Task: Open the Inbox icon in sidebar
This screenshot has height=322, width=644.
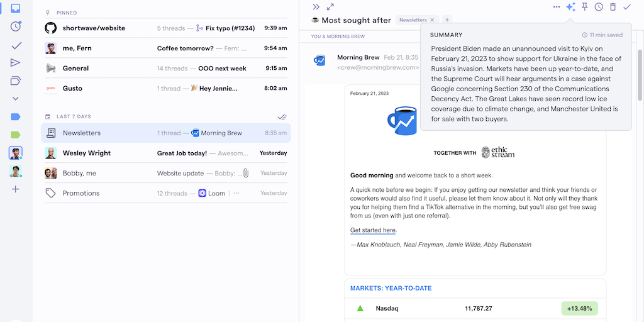Action: tap(16, 9)
